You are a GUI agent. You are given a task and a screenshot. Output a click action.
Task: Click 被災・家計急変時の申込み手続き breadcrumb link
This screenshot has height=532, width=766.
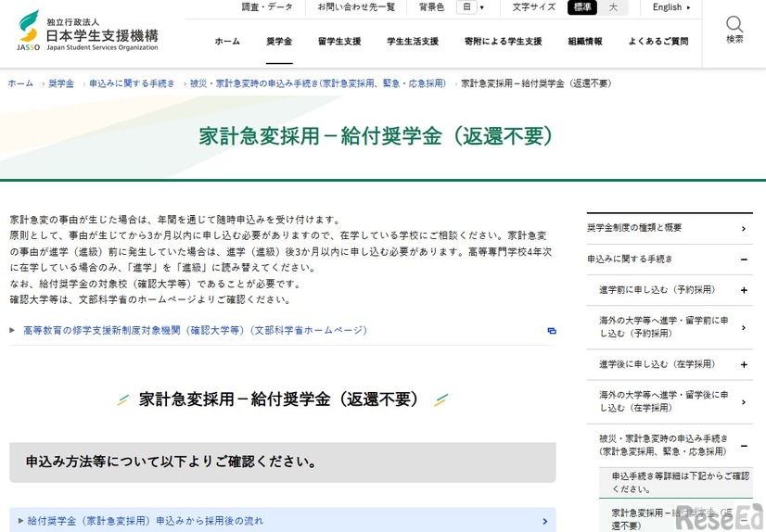pyautogui.click(x=317, y=83)
